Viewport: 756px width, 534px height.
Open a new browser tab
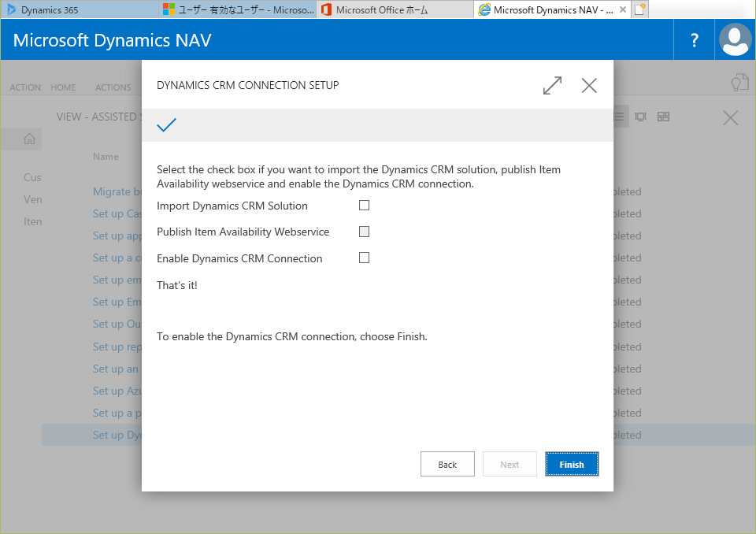click(x=641, y=9)
